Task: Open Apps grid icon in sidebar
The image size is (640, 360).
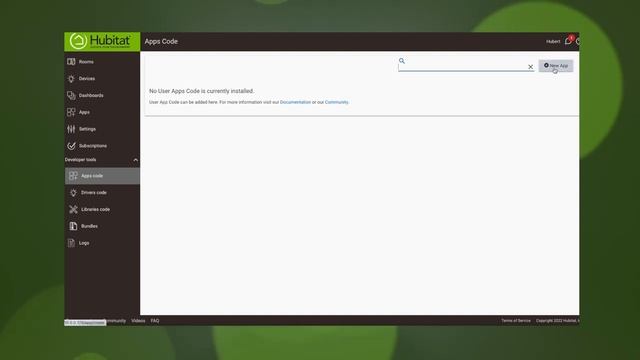Action: 71,112
